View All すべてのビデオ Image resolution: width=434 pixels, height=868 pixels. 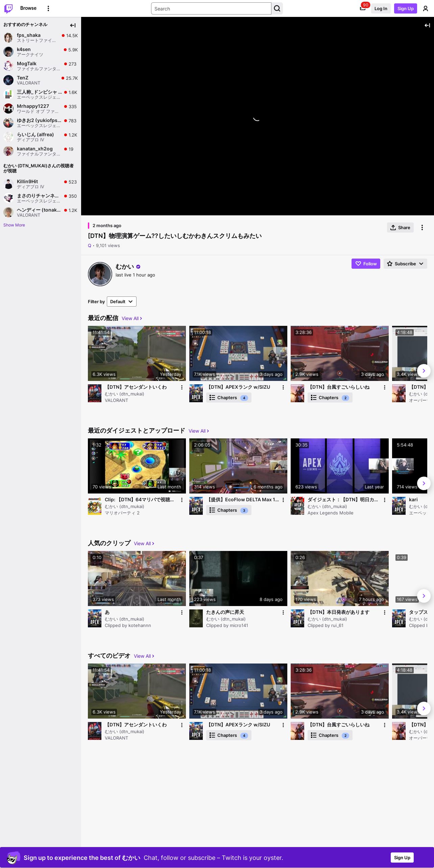(x=144, y=656)
